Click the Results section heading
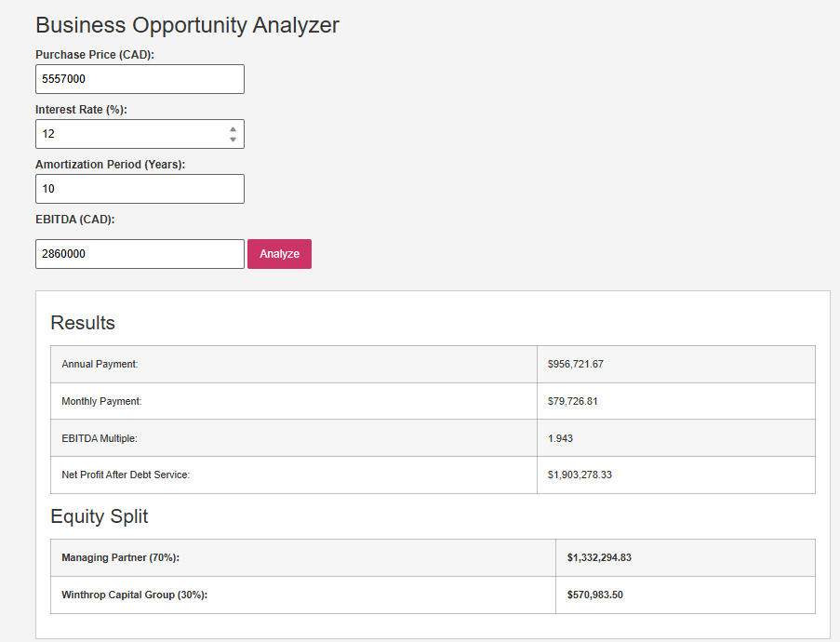This screenshot has width=840, height=642. click(x=83, y=323)
